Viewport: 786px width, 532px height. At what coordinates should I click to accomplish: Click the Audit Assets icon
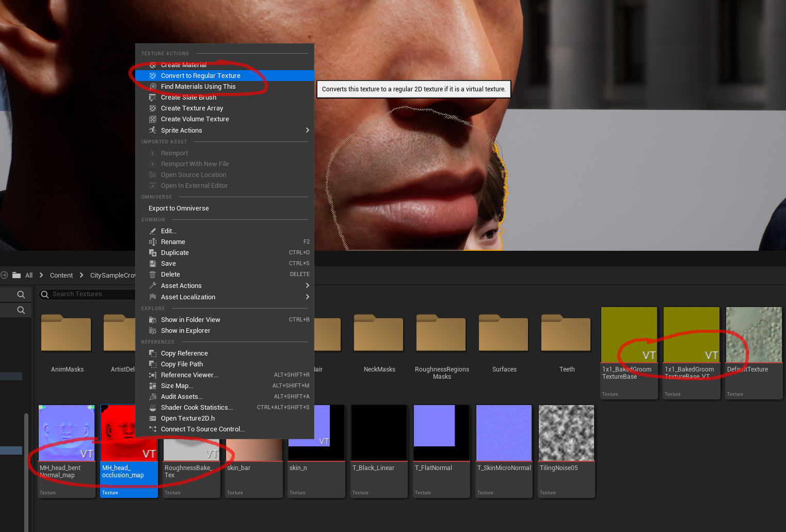click(153, 397)
